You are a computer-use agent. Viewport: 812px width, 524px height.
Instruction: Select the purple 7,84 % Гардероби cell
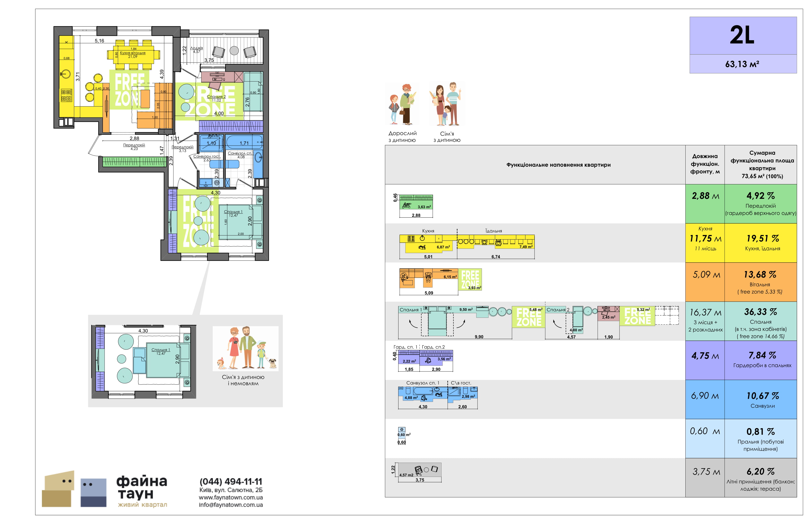click(x=761, y=360)
